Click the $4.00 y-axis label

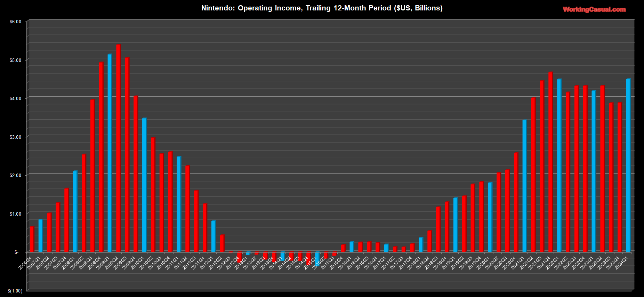[15, 98]
